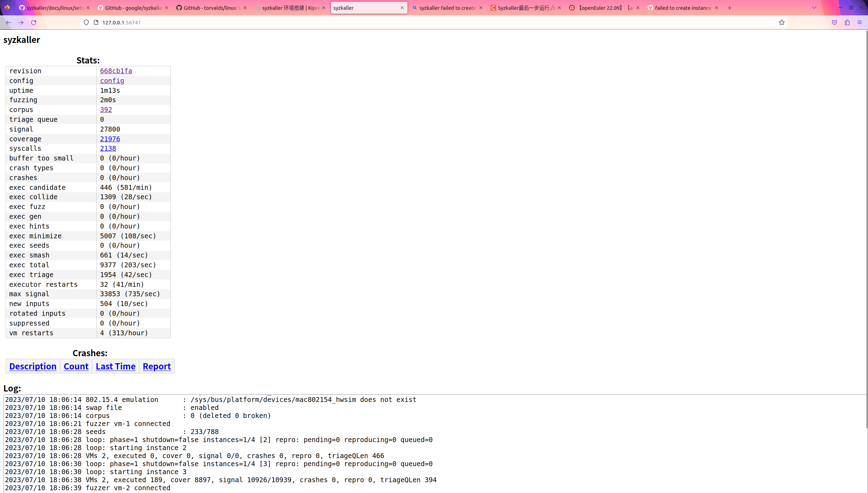868x493 pixels.
Task: Open Save to Pocket icon
Action: 834,22
